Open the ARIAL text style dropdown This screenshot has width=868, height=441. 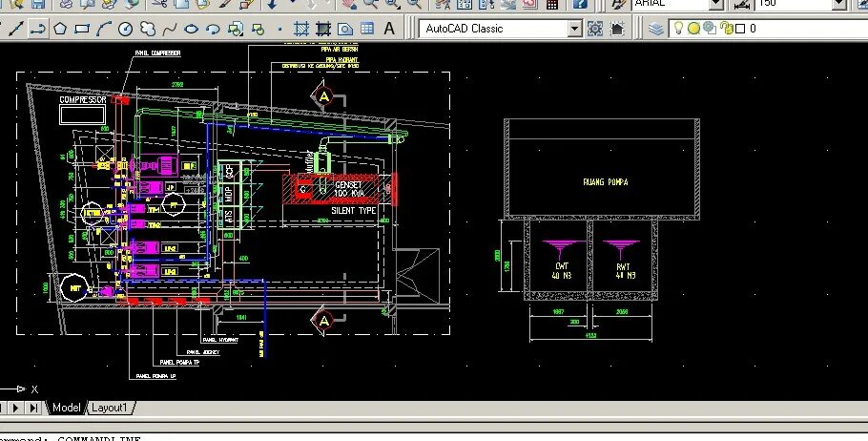677,4
